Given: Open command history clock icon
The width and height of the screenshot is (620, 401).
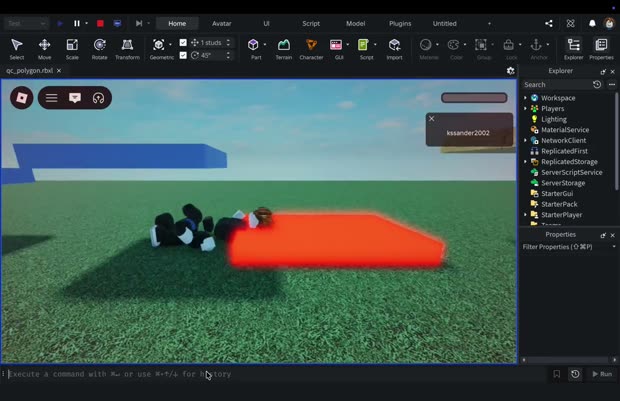Looking at the screenshot, I should [x=575, y=374].
